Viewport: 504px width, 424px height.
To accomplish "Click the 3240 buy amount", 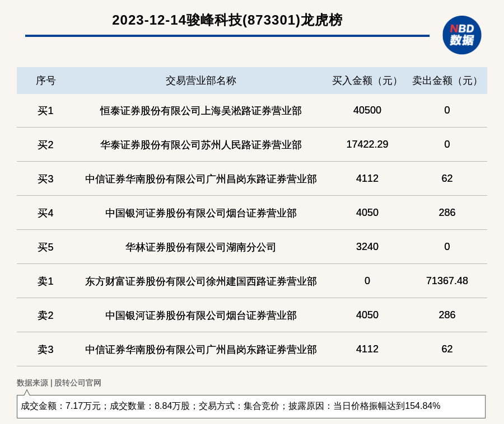I will tap(367, 247).
